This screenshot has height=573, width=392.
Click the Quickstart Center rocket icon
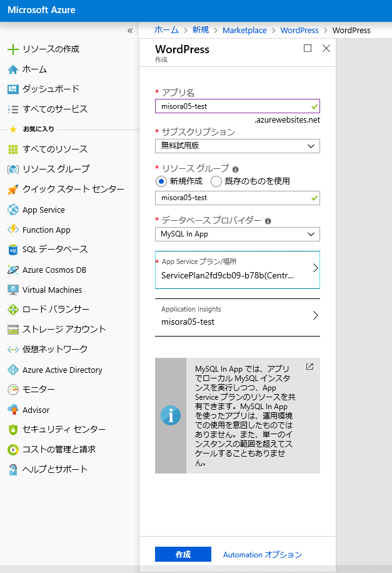pyautogui.click(x=13, y=190)
